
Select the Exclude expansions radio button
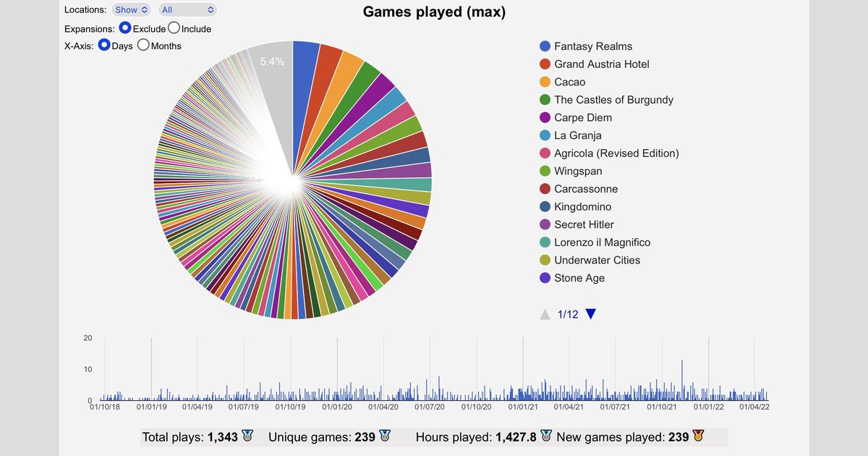[125, 28]
